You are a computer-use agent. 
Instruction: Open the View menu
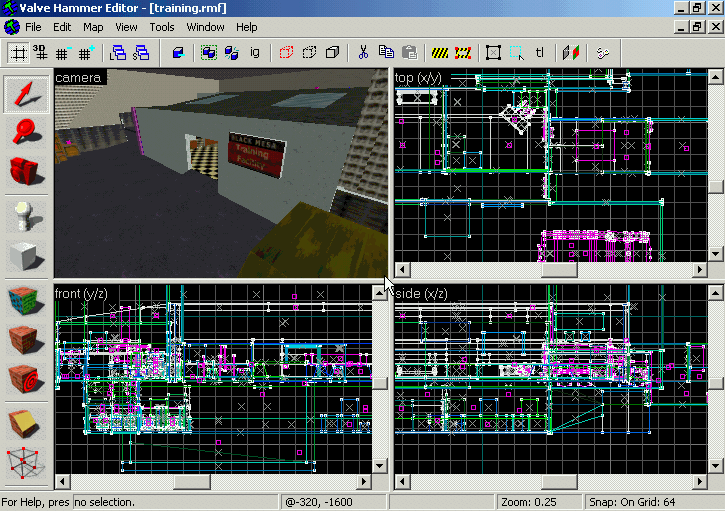click(126, 27)
